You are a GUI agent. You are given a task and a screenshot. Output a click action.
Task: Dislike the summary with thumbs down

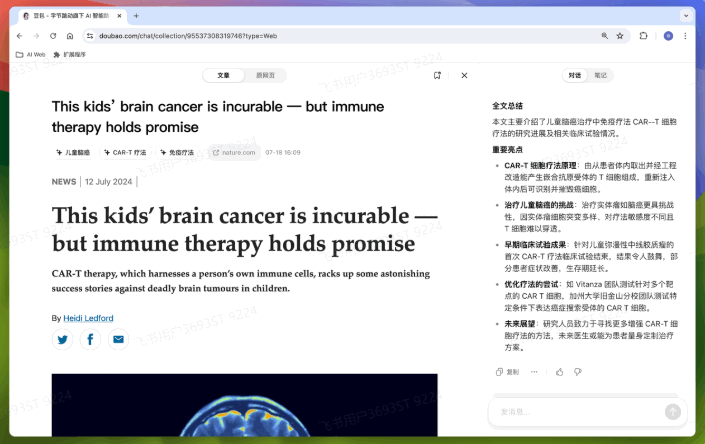[578, 372]
